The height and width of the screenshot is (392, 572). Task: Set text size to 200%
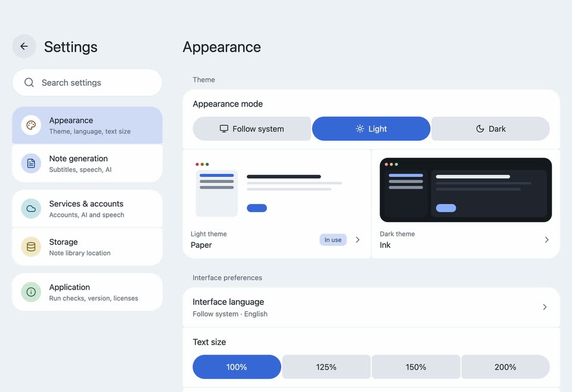pos(505,367)
